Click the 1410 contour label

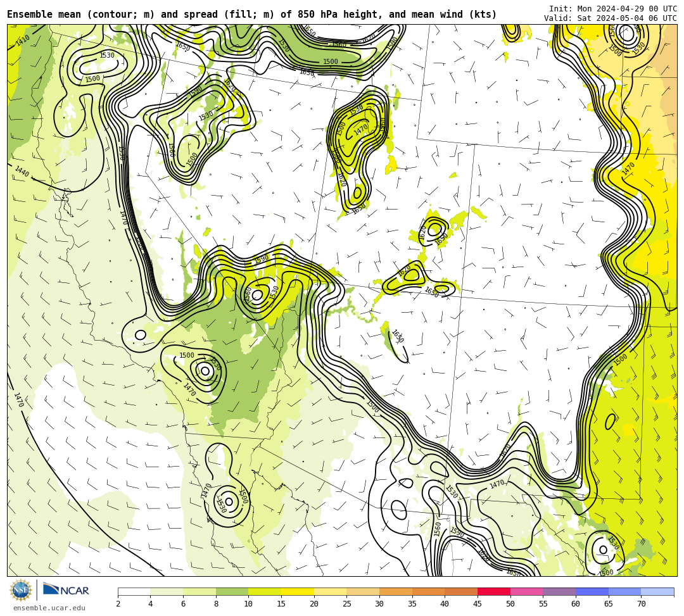click(x=23, y=40)
